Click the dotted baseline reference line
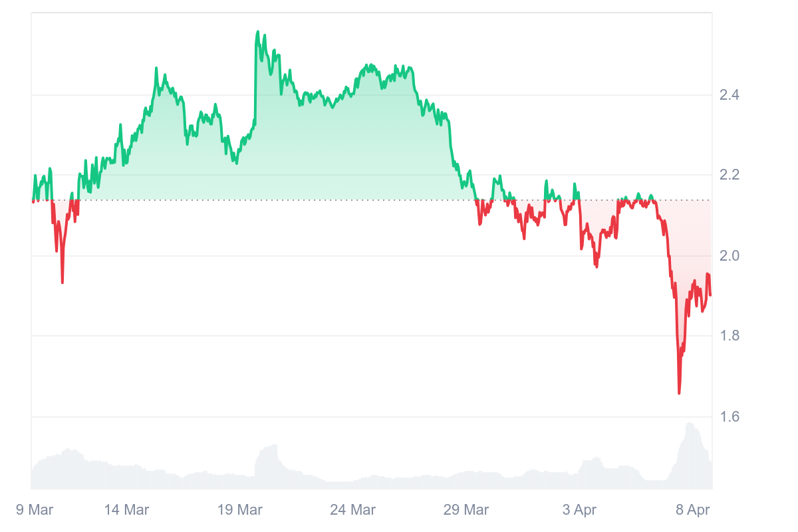The width and height of the screenshot is (798, 532). [372, 200]
